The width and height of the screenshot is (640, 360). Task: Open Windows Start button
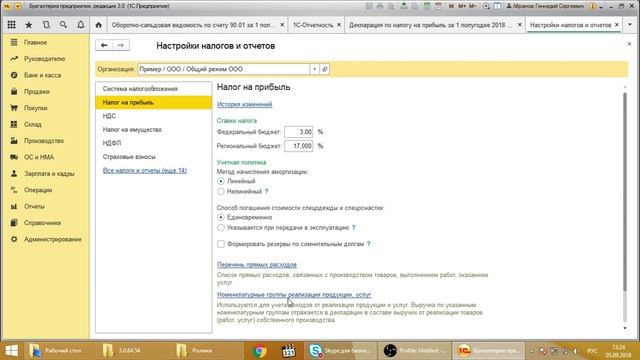11,351
